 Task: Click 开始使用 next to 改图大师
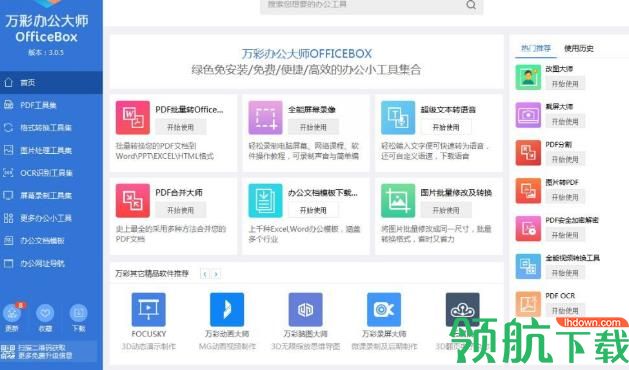[x=565, y=83]
